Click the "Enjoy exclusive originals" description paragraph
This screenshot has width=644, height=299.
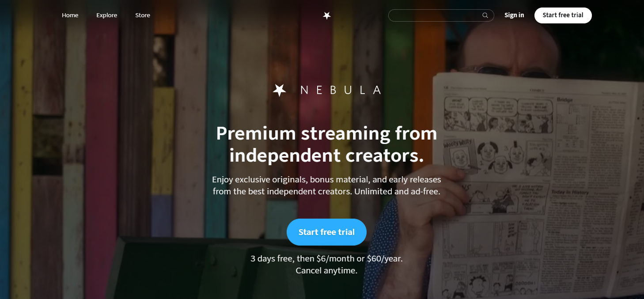pos(326,186)
